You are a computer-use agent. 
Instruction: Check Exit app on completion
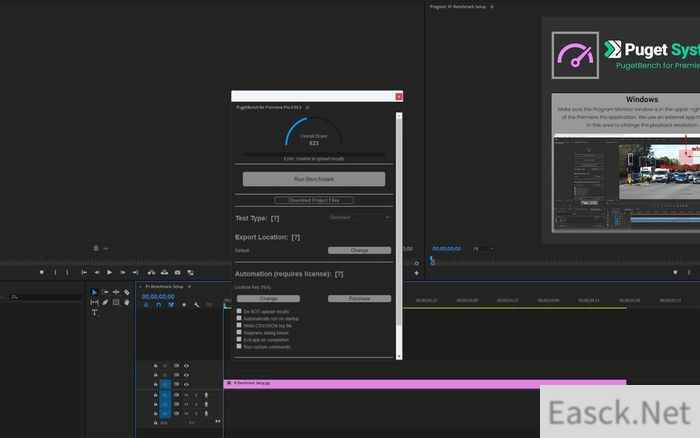(x=239, y=339)
